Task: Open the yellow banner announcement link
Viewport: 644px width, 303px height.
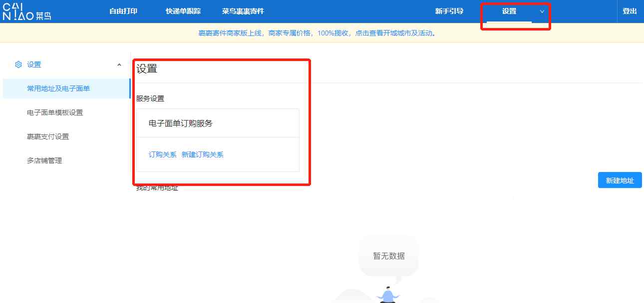Action: [x=317, y=33]
